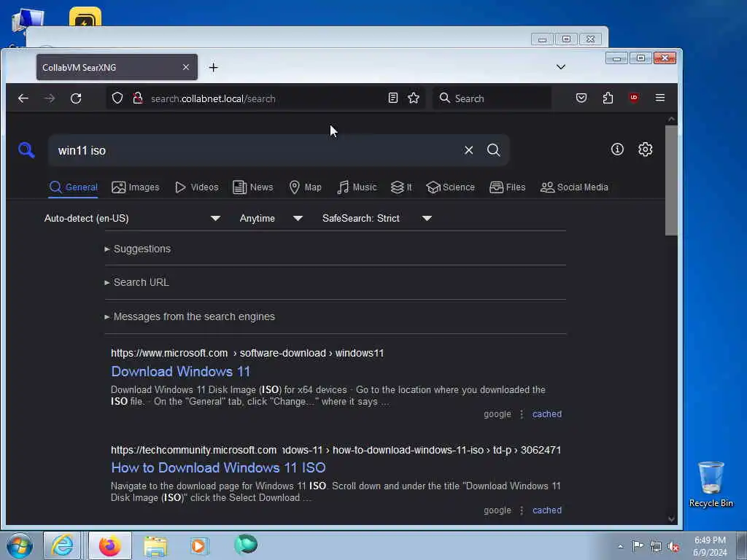Click the page vertical scrollbar thumb
This screenshot has width=747, height=560.
pyautogui.click(x=671, y=180)
